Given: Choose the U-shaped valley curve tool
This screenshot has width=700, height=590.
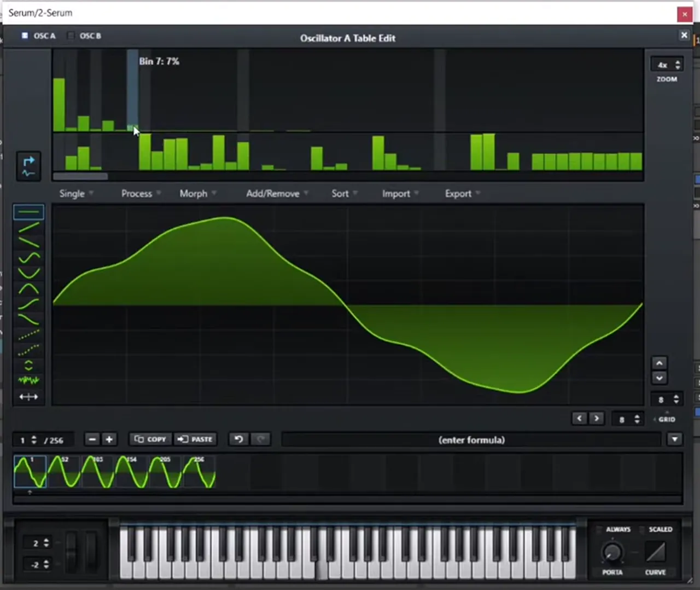Looking at the screenshot, I should (28, 273).
